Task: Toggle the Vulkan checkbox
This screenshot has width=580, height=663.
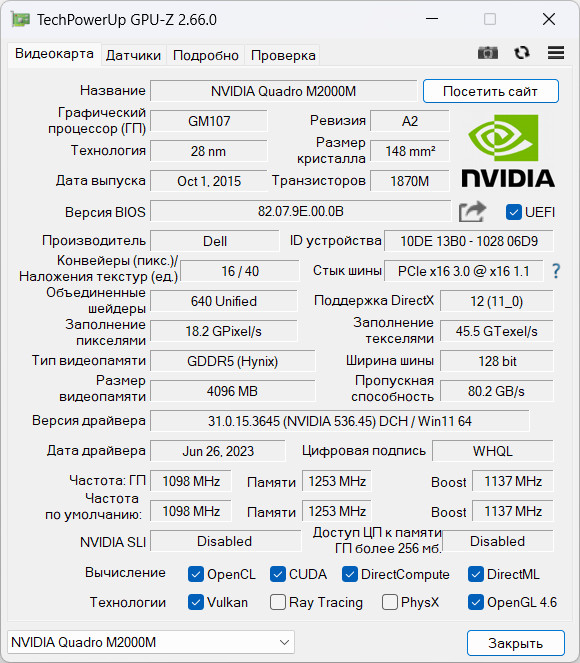Action: 195,602
